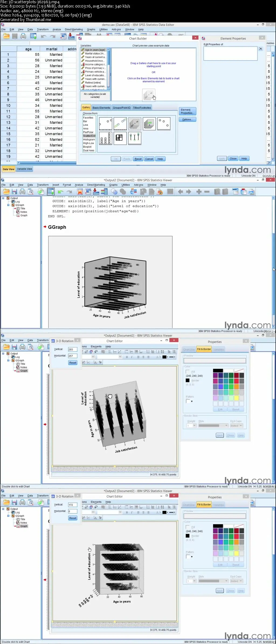Open Chart Size tab in Properties beside Vertical 293
Image resolution: width=276 pixels, height=644 pixels.
pyautogui.click(x=189, y=349)
